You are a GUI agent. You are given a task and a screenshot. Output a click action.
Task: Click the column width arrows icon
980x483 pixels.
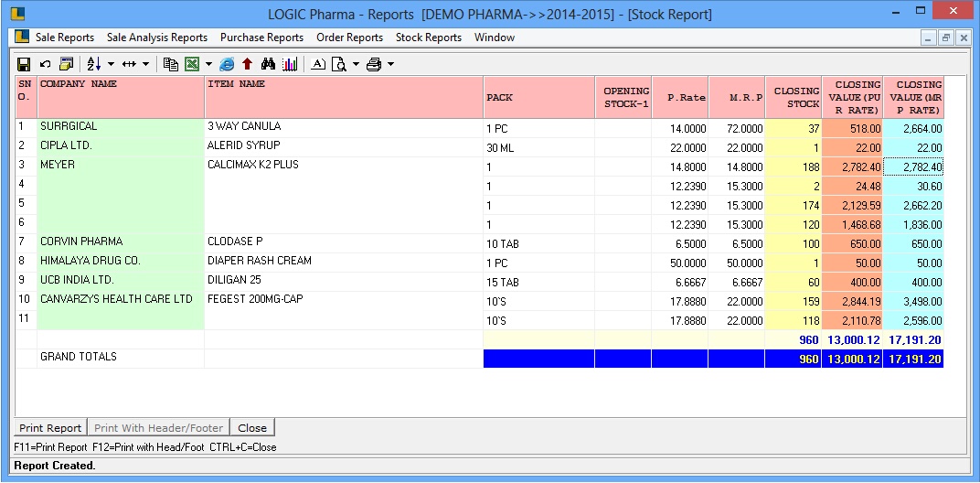point(129,64)
